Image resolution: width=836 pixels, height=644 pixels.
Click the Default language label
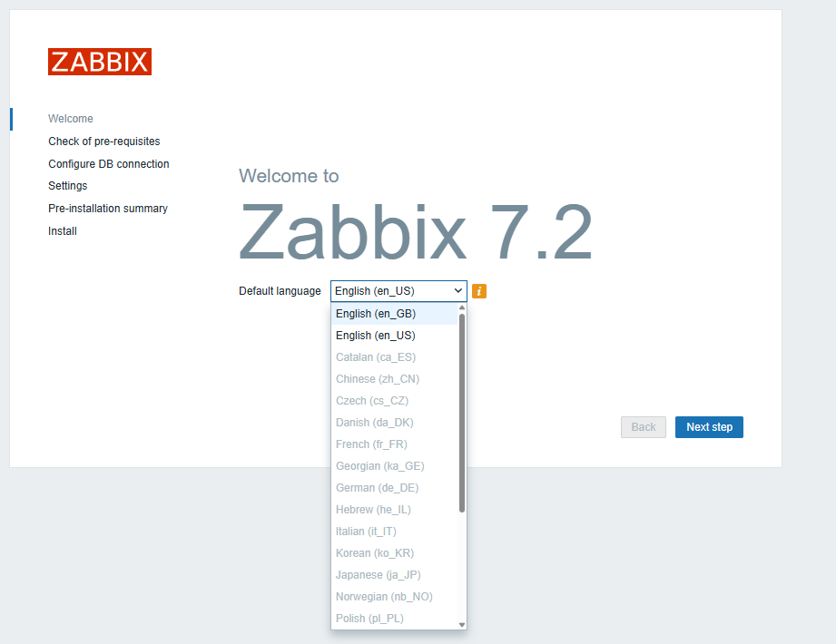tap(280, 291)
